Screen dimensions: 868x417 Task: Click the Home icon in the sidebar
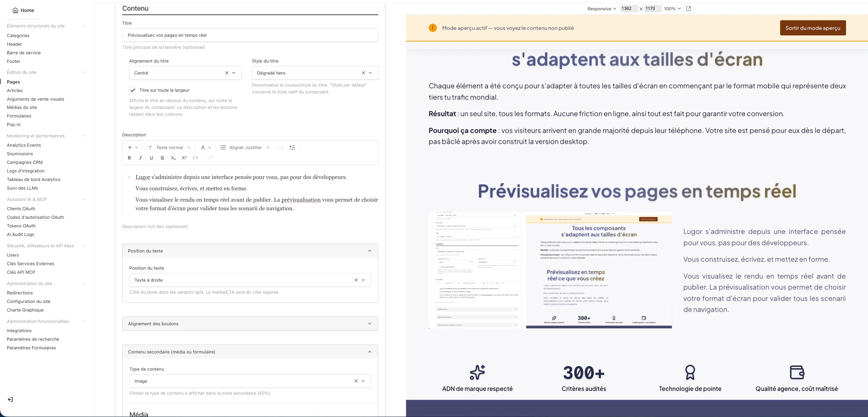(15, 10)
